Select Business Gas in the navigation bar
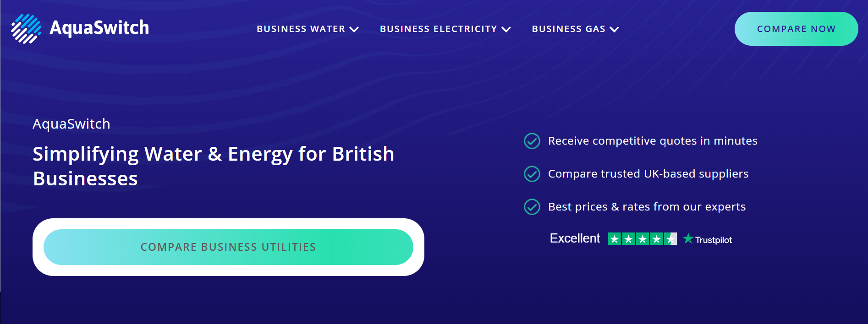This screenshot has width=868, height=324. point(568,29)
